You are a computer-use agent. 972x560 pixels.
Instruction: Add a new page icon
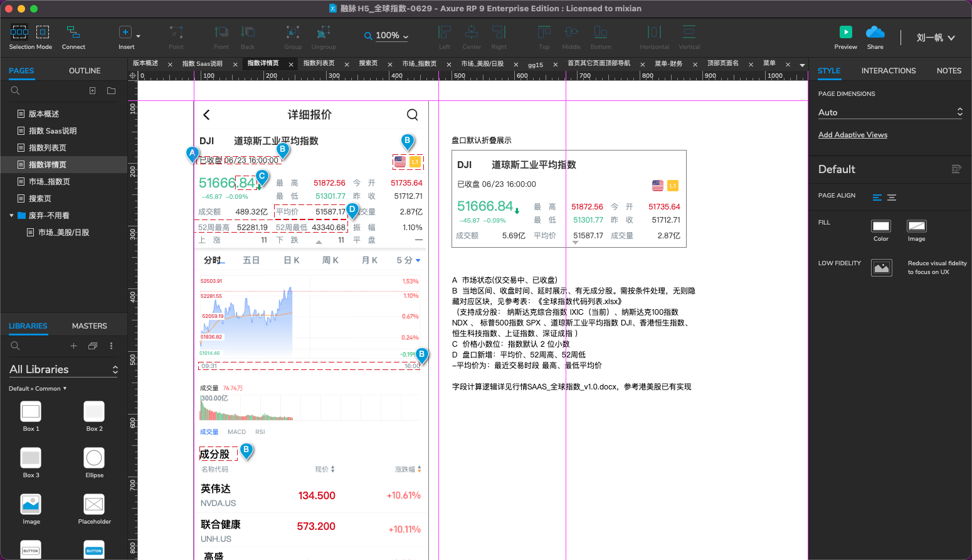coord(93,91)
